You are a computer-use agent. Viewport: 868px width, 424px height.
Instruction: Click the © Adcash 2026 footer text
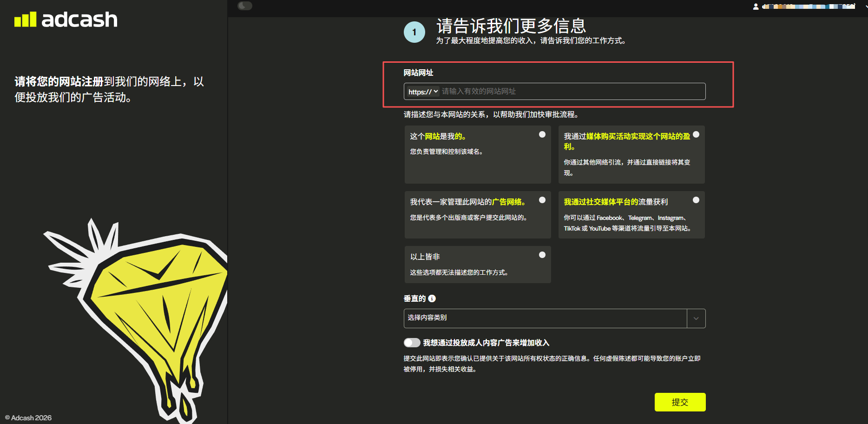28,417
